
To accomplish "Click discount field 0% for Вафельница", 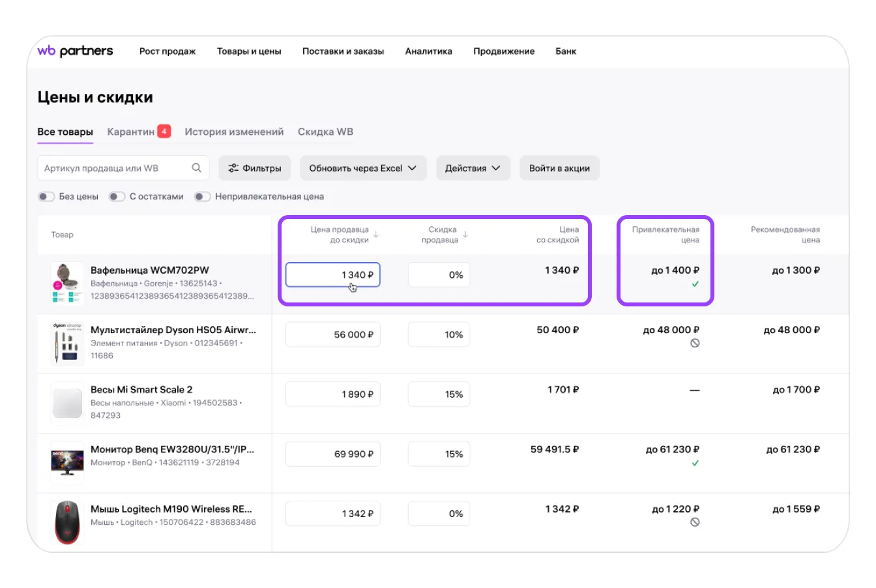I will (x=439, y=275).
